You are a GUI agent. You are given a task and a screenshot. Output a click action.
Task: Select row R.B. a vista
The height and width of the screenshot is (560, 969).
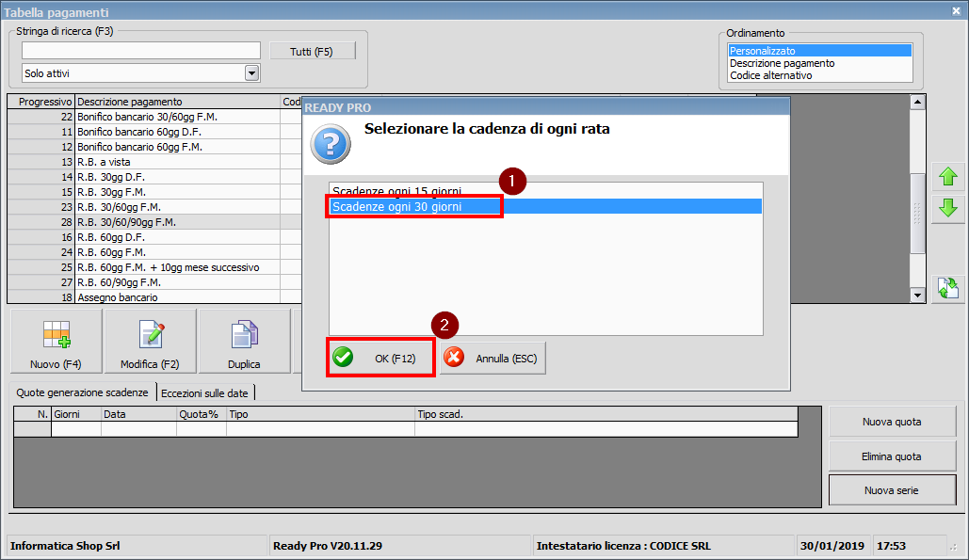click(154, 162)
